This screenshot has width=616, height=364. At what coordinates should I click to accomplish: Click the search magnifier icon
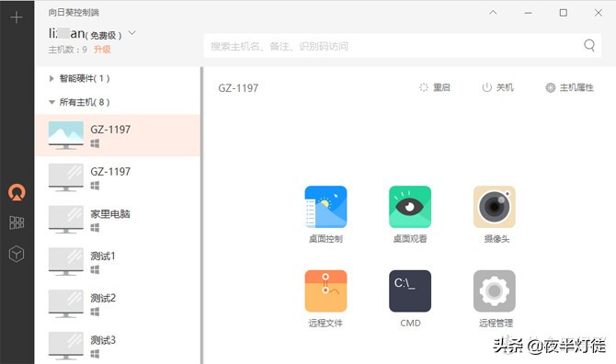[589, 46]
